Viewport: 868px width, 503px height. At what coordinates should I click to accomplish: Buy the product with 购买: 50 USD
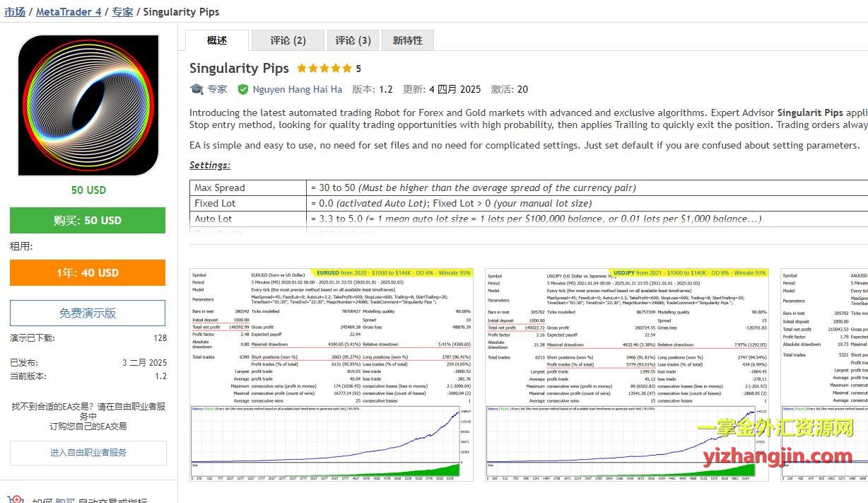point(88,220)
